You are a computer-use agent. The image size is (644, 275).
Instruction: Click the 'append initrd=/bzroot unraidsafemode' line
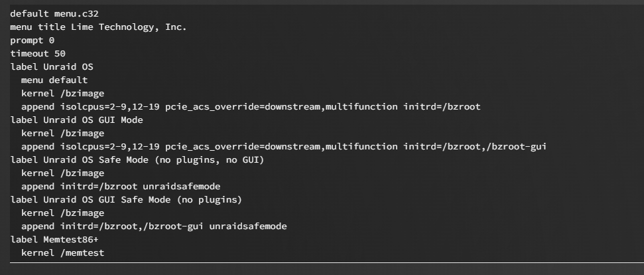121,187
